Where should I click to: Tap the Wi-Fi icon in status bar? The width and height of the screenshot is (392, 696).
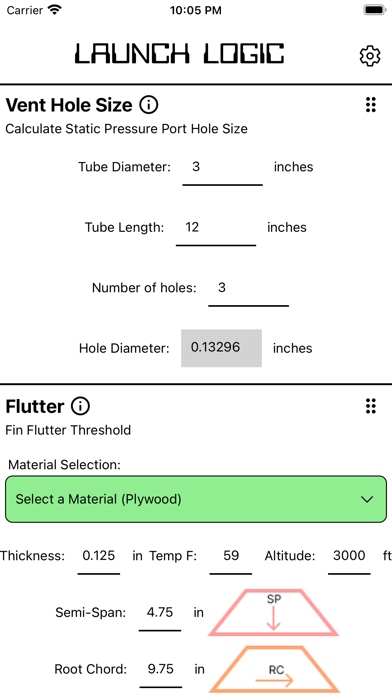(x=55, y=10)
